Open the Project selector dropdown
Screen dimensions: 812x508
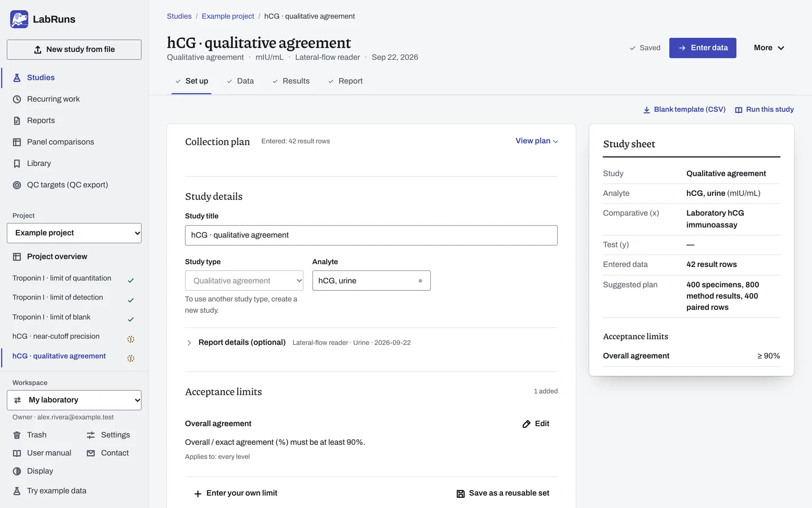(74, 233)
